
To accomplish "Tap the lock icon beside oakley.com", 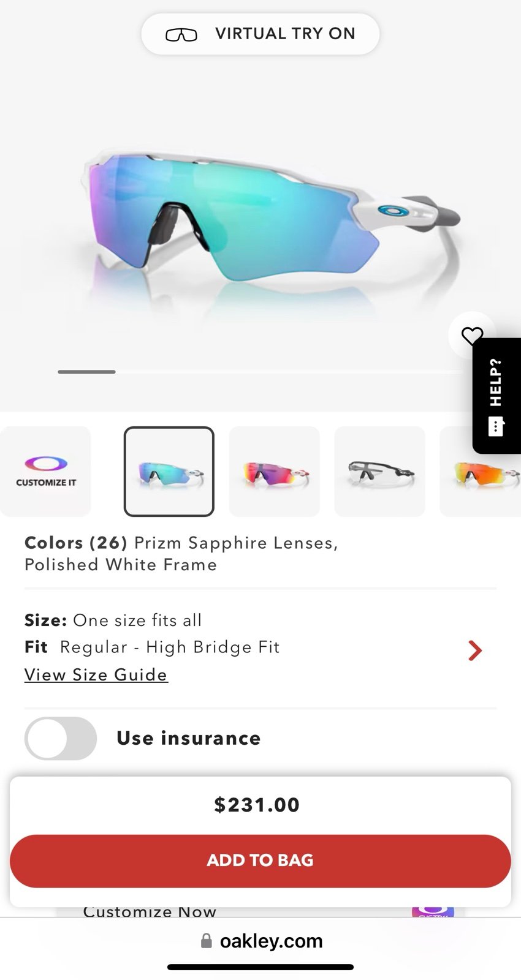I will [207, 941].
